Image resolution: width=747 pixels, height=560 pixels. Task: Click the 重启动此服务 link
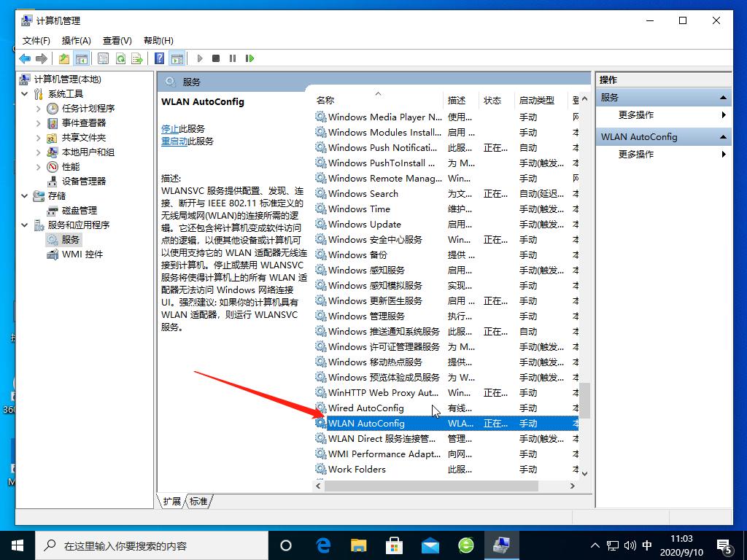coord(175,141)
